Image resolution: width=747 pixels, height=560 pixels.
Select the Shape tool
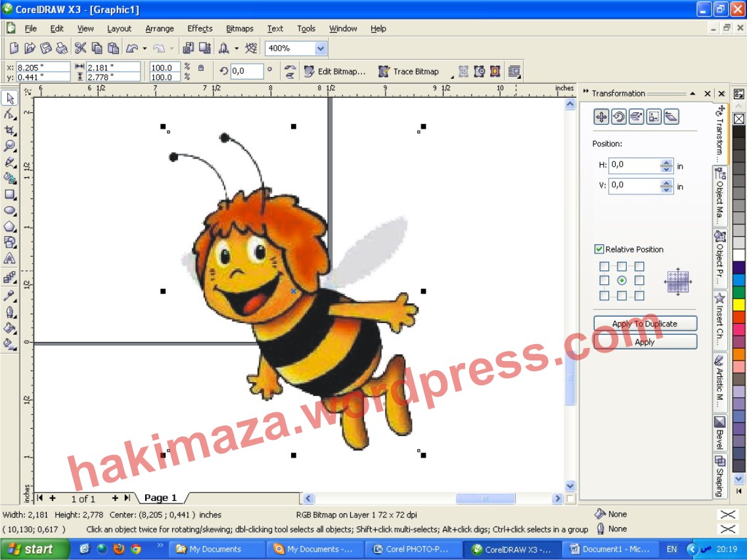coord(10,114)
